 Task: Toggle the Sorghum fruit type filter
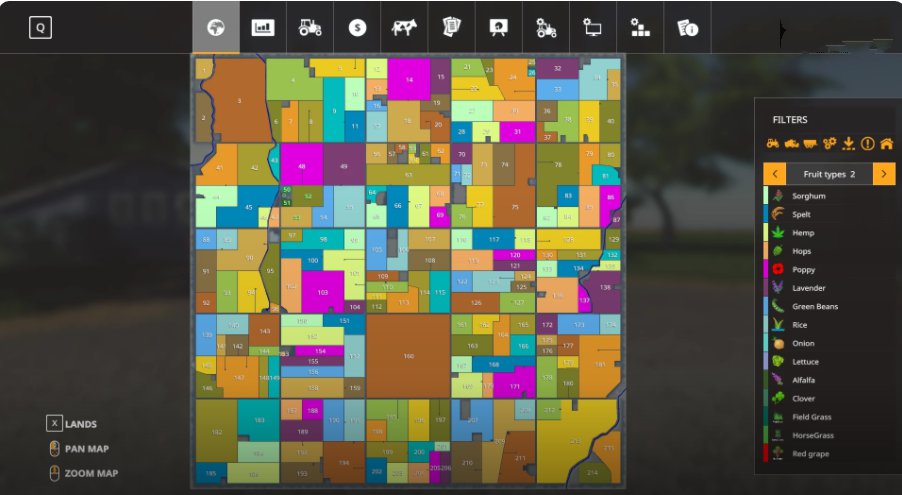(809, 196)
